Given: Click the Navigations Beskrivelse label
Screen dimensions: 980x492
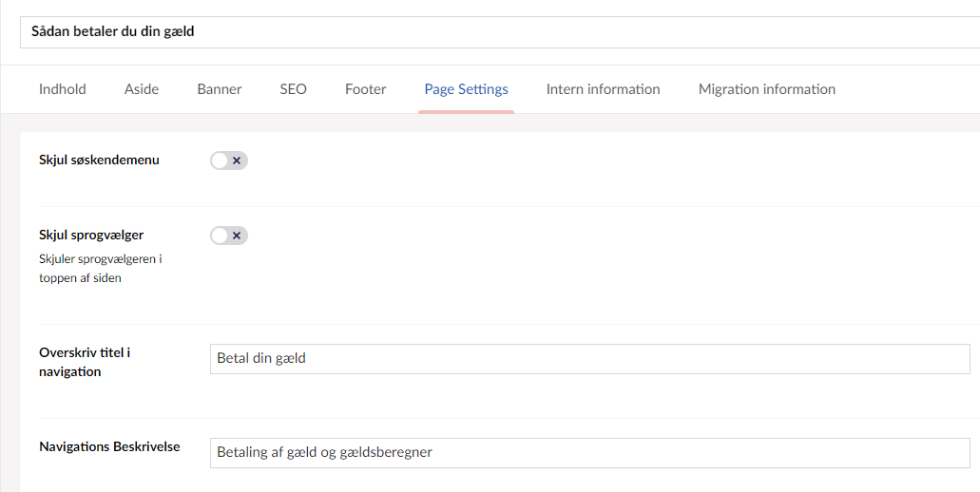Looking at the screenshot, I should pos(109,446).
